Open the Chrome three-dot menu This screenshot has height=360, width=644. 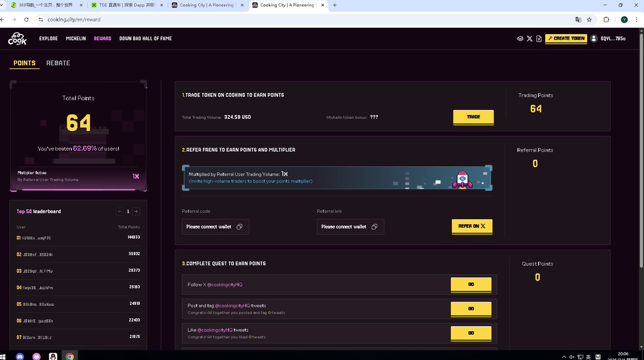(x=636, y=19)
